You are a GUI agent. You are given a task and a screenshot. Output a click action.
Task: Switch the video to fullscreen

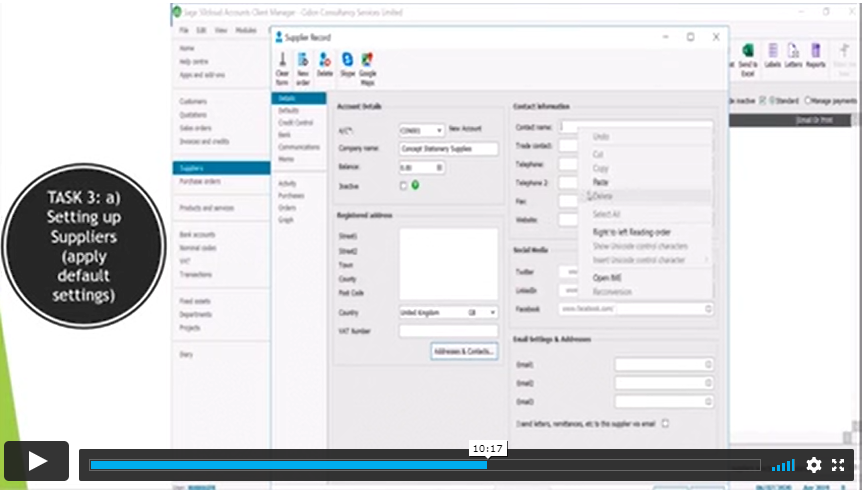[838, 465]
